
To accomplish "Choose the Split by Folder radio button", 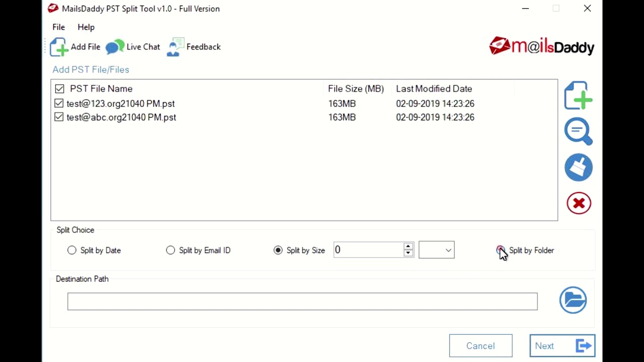I will tap(501, 250).
